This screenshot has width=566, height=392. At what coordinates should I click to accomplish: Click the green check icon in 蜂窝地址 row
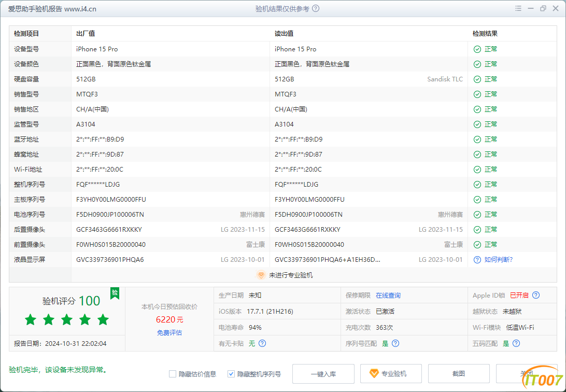point(477,155)
